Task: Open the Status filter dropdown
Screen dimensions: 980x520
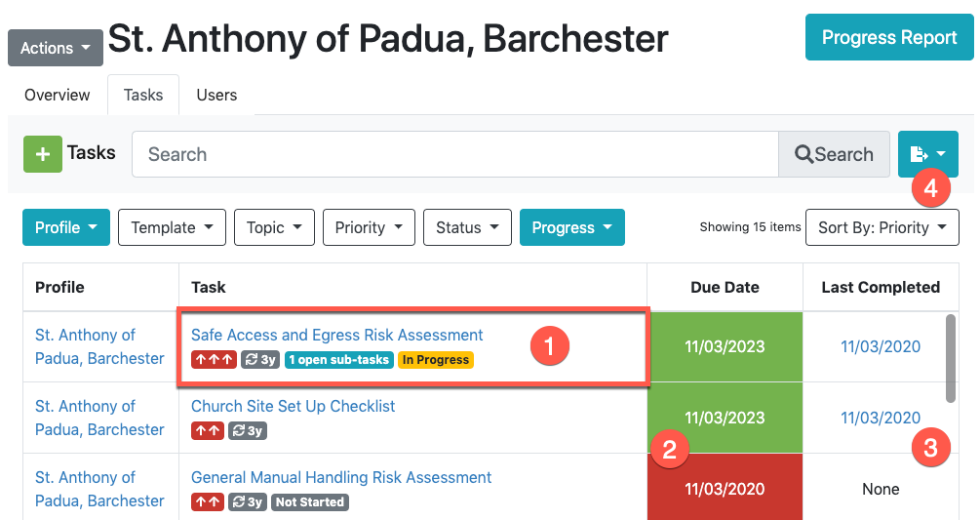Action: click(x=467, y=227)
